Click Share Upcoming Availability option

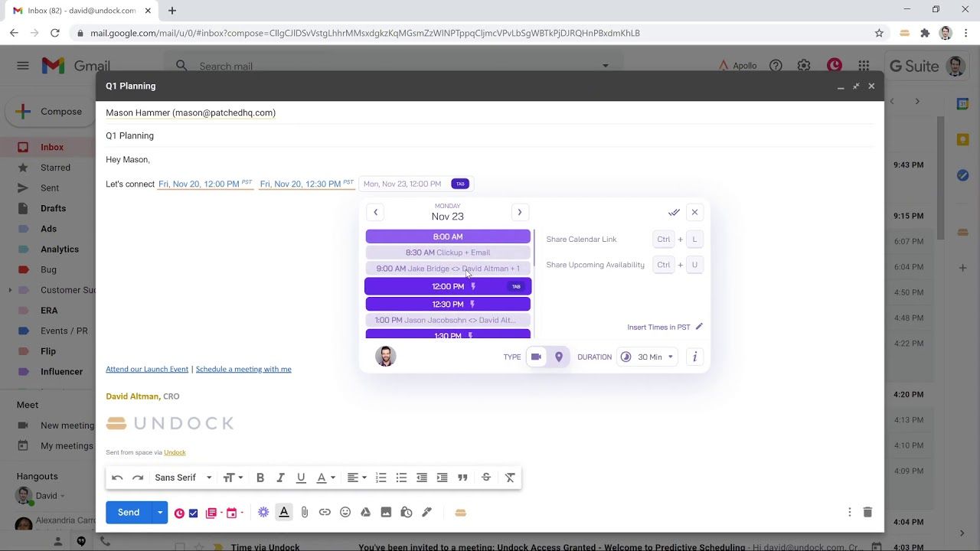(595, 265)
